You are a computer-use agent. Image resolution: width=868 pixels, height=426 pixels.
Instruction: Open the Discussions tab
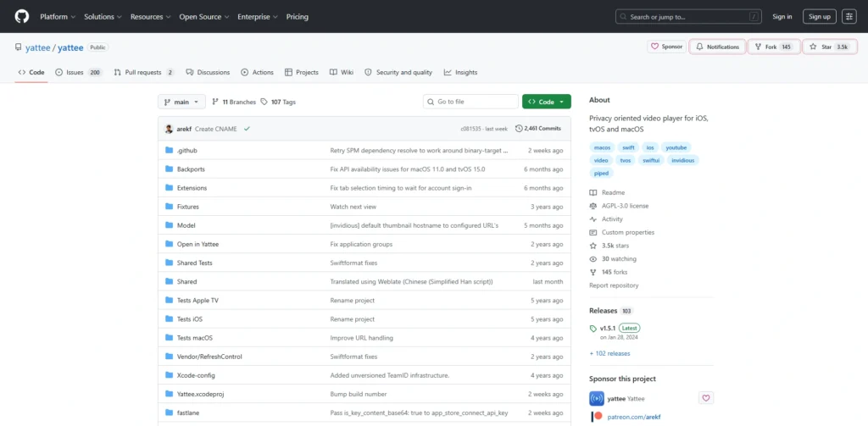(208, 73)
